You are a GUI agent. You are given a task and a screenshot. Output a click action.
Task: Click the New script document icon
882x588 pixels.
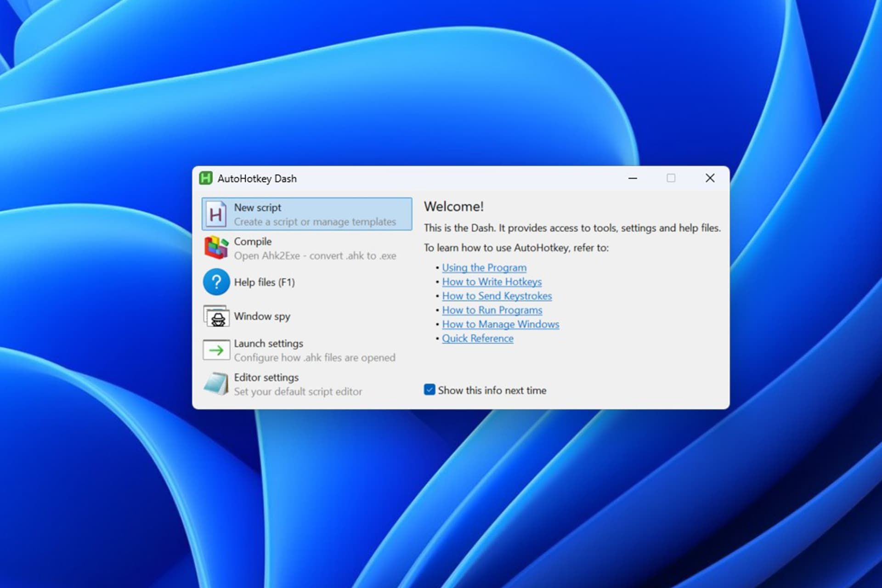pyautogui.click(x=216, y=214)
